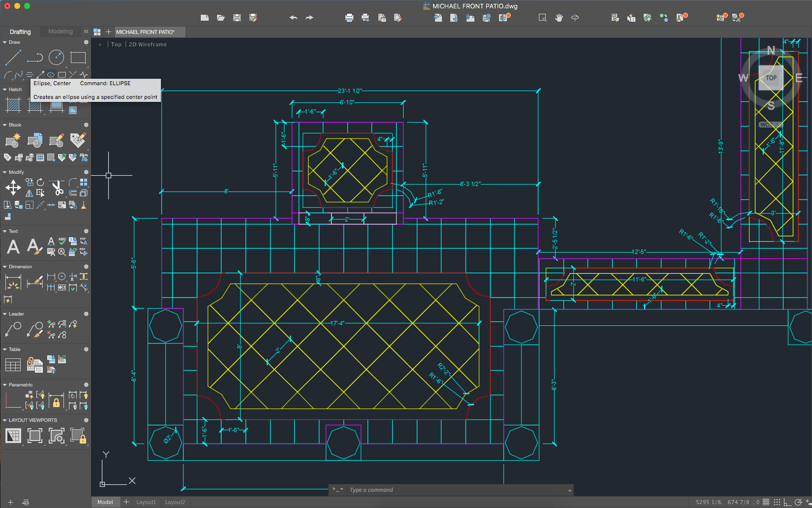This screenshot has height=508, width=812.
Task: Select the Circle tool
Action: 56,58
